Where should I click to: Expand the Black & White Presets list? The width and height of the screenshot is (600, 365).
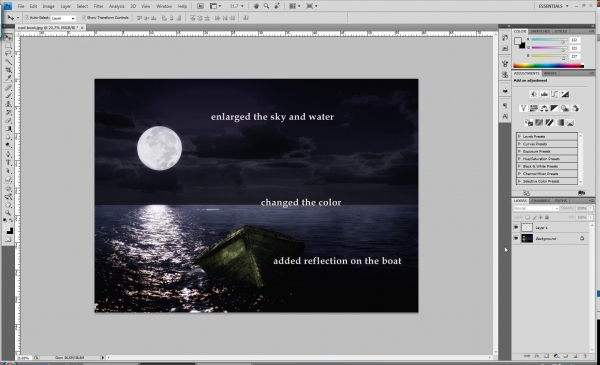click(520, 166)
